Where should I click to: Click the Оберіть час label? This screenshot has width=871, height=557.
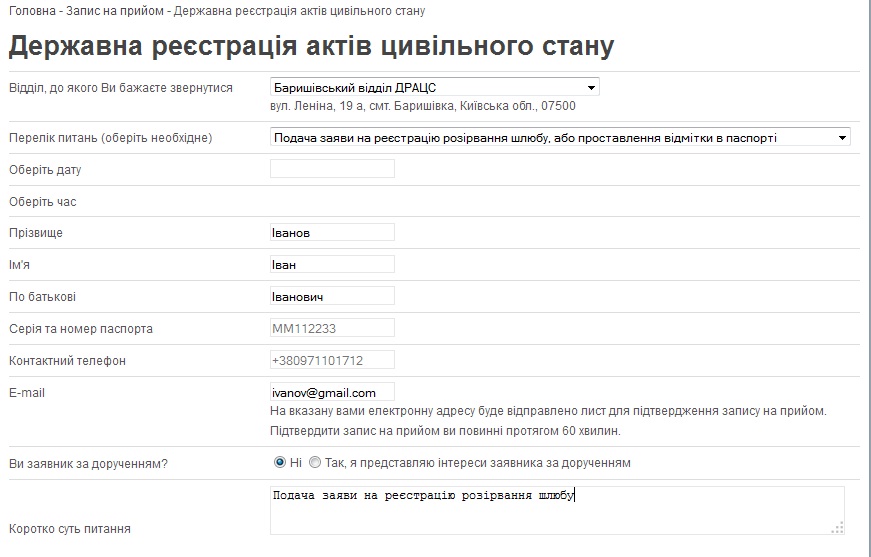[x=43, y=202]
